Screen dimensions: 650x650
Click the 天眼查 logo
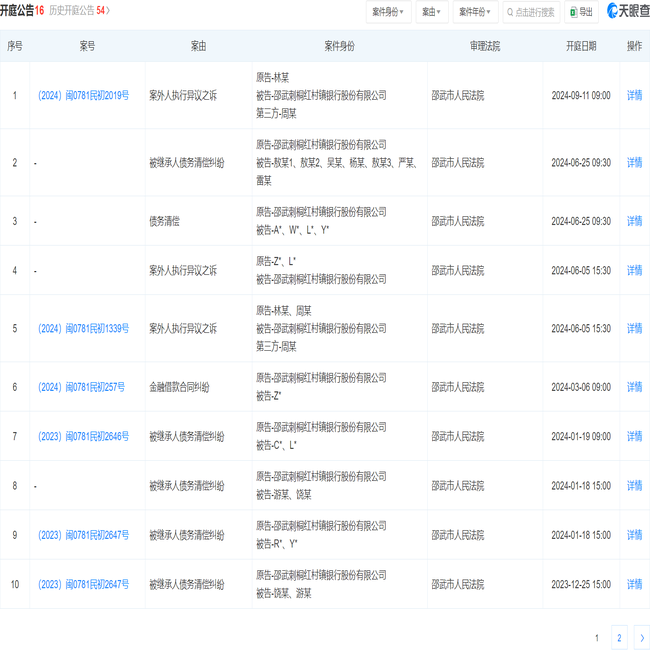click(x=626, y=12)
